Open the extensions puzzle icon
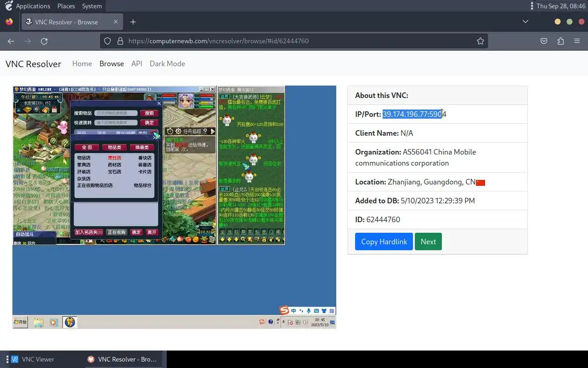The width and height of the screenshot is (588, 368). coord(560,41)
